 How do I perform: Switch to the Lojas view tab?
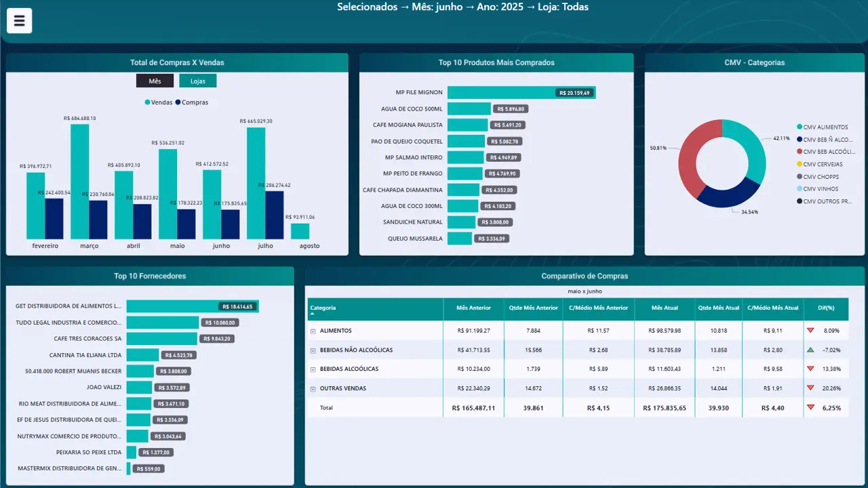[198, 81]
